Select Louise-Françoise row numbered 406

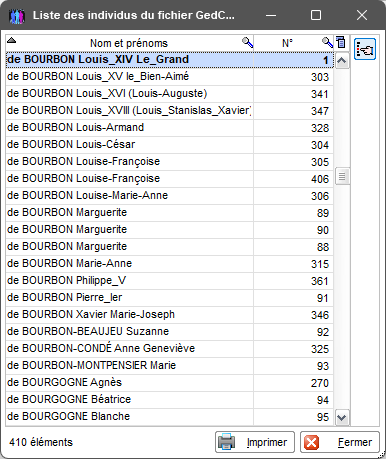[x=169, y=179]
